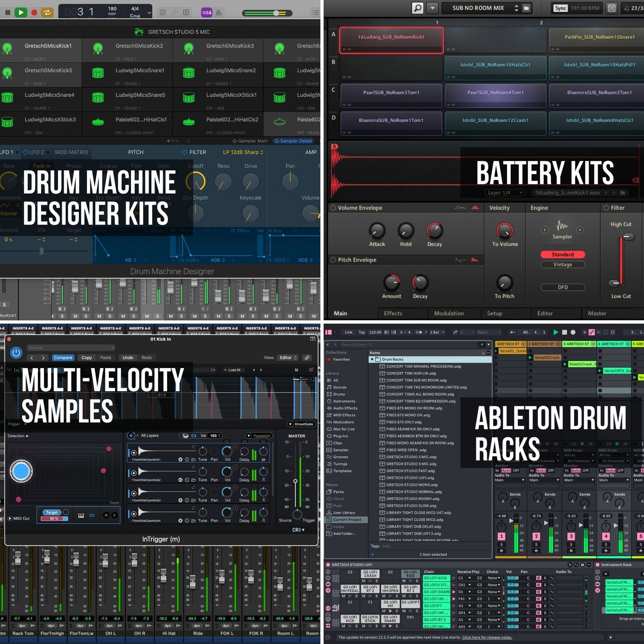644x644 pixels.
Task: Open View Editor dropdown
Action: click(287, 357)
